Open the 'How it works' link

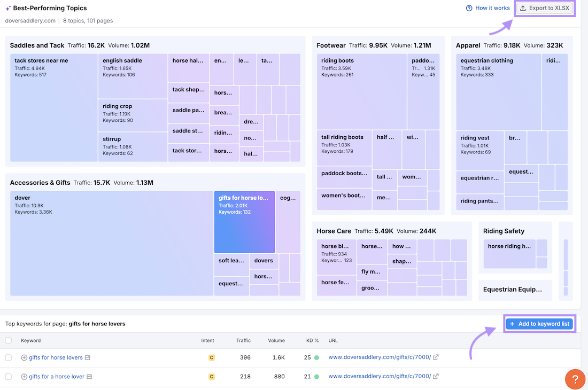[x=488, y=8]
